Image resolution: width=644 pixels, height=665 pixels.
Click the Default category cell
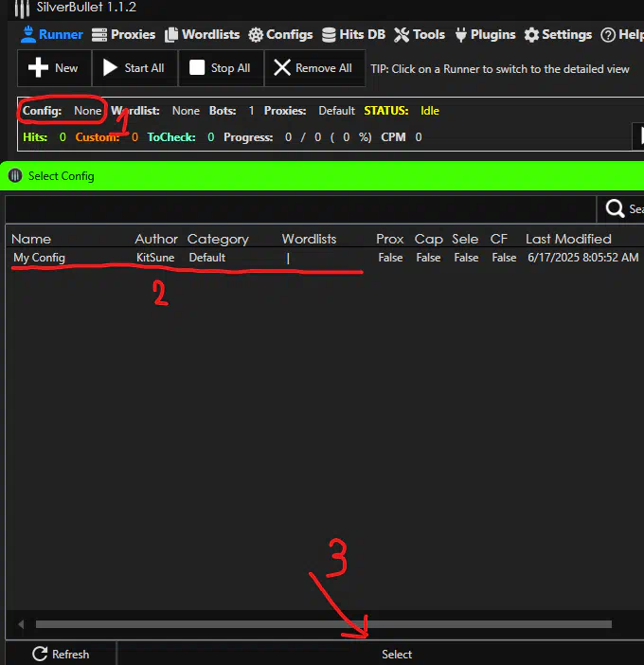click(x=206, y=258)
